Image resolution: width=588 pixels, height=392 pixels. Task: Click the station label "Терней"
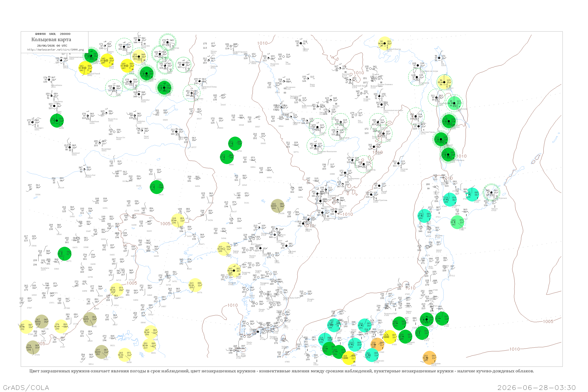(384, 191)
